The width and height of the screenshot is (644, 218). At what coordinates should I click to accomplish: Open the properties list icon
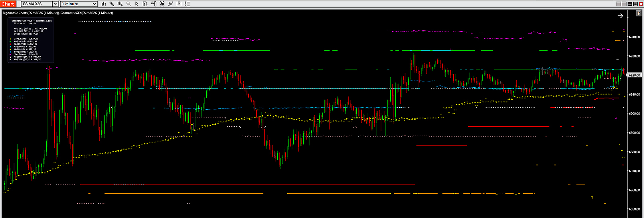(187, 4)
